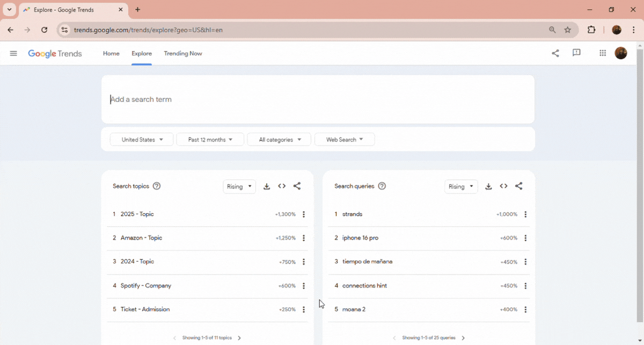Select the Amazon - Topic result
The width and height of the screenshot is (644, 345).
(x=141, y=238)
